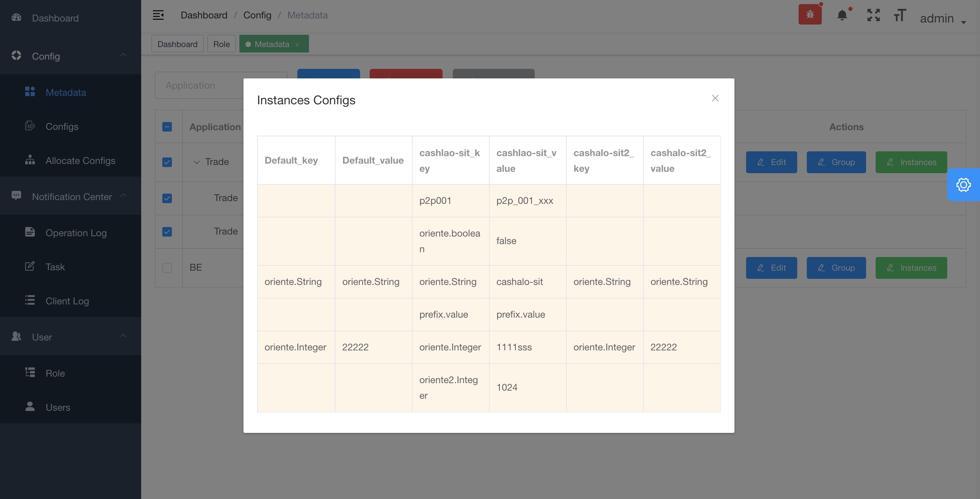This screenshot has width=980, height=499.
Task: Collapse the Trade tree row chevron
Action: tap(197, 162)
